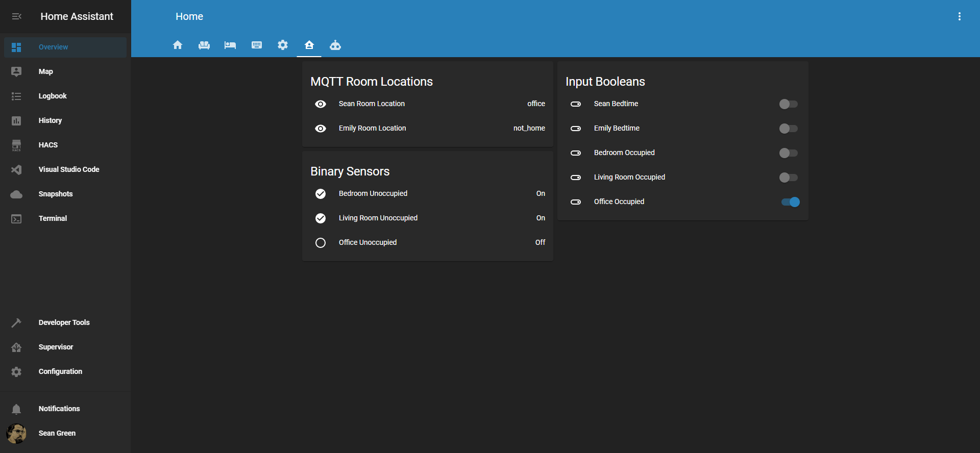Viewport: 980px width, 453px height.
Task: Click the 'Off' state of Office Unoccupied
Action: point(540,242)
